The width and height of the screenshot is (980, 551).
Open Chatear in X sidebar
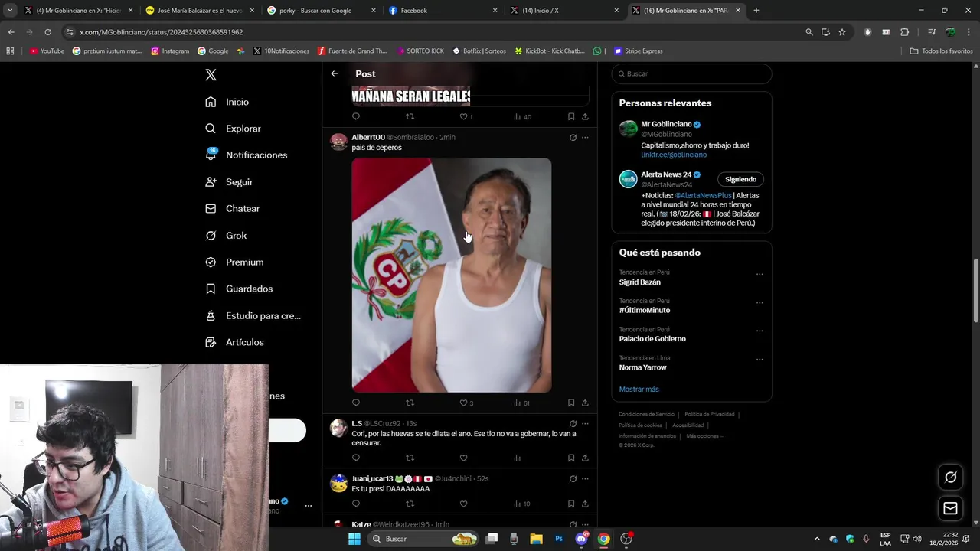tap(233, 208)
